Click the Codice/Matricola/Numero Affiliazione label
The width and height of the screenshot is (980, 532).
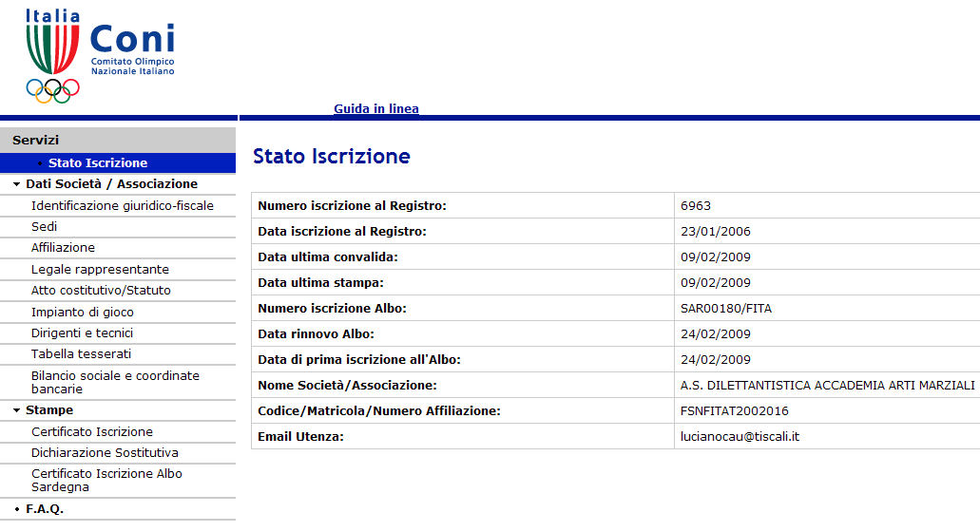tap(379, 410)
